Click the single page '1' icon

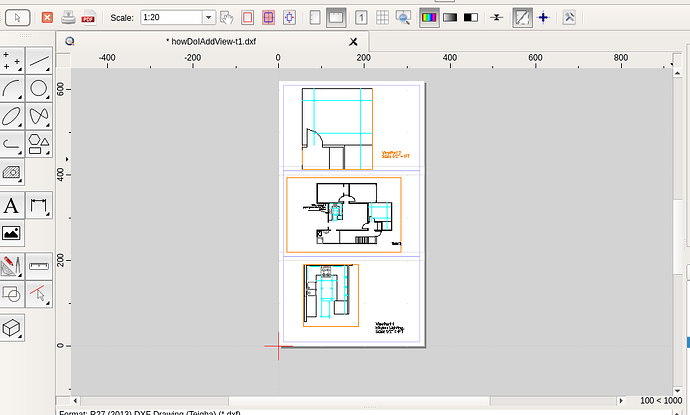(x=361, y=18)
